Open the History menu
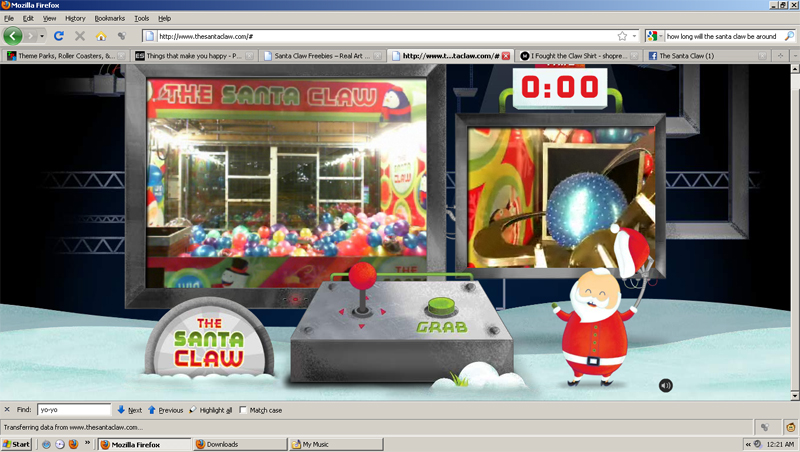Image resolution: width=800 pixels, height=452 pixels. click(x=75, y=18)
